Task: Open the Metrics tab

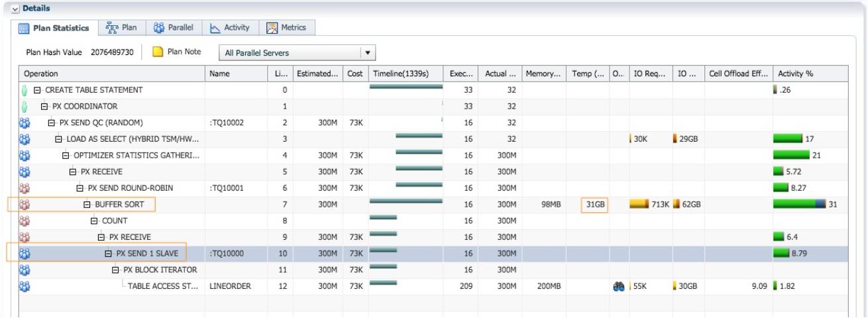Action: [287, 28]
